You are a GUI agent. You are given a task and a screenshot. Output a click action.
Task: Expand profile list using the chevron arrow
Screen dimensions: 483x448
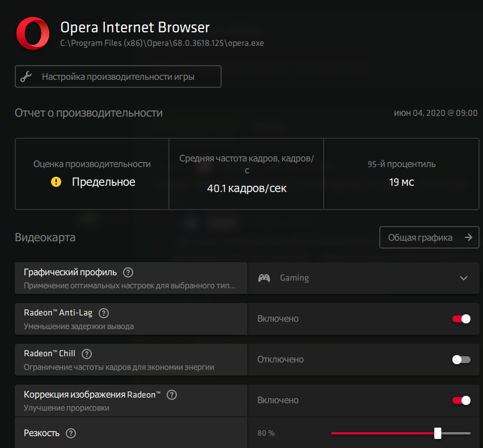464,278
